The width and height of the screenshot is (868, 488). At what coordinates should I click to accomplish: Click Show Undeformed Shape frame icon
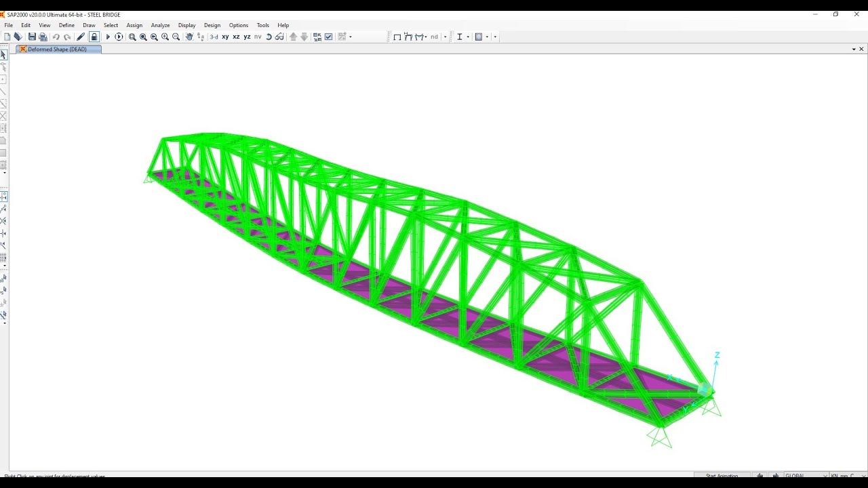tap(397, 37)
